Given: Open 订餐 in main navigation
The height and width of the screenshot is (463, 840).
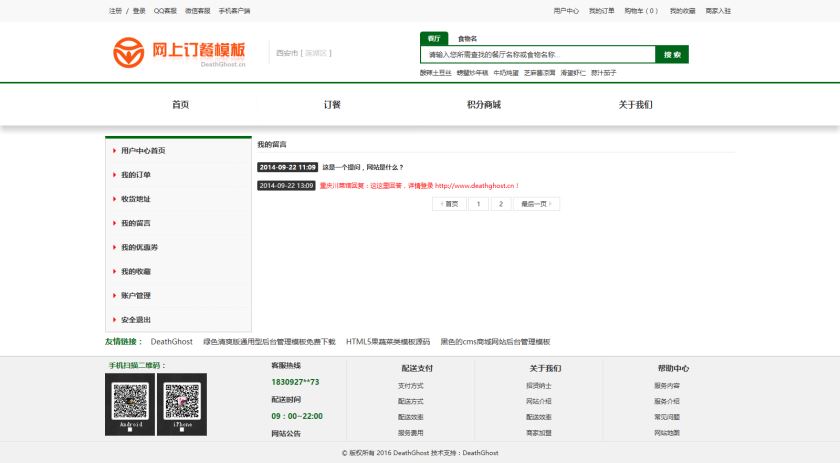Looking at the screenshot, I should tap(332, 104).
